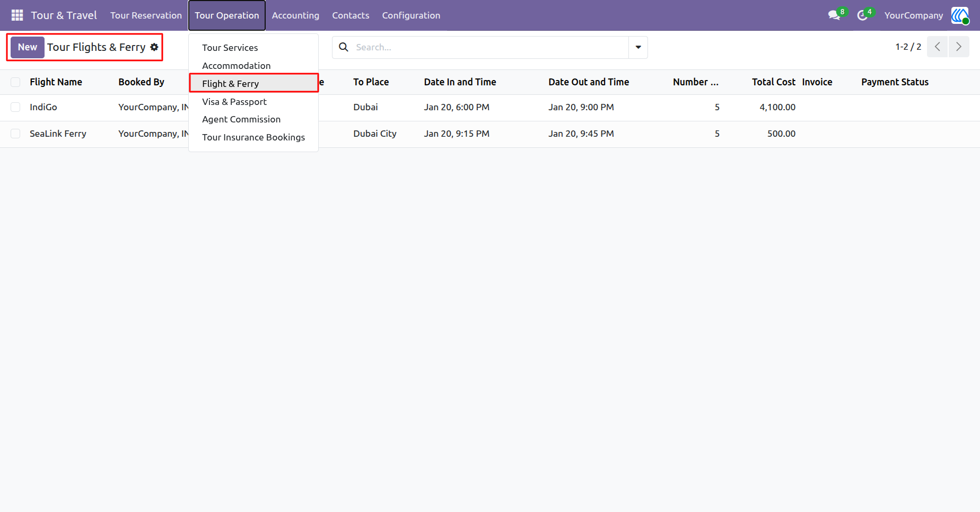Image resolution: width=980 pixels, height=512 pixels.
Task: Create a New flight record
Action: click(28, 47)
